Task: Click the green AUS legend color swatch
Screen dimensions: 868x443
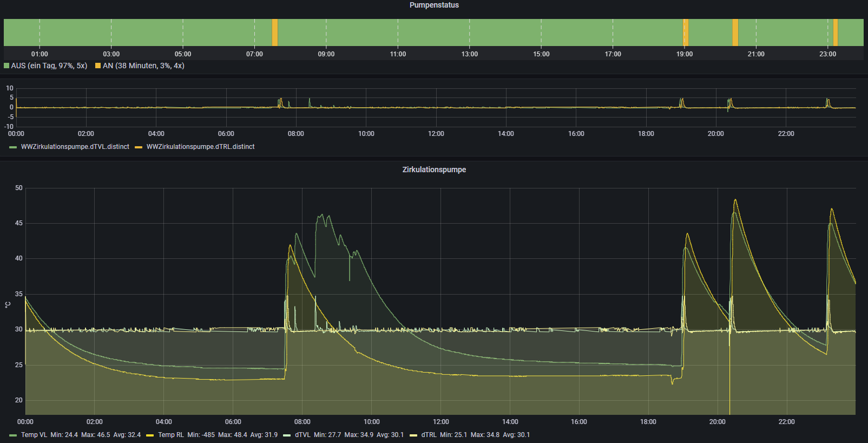Action: (6, 66)
